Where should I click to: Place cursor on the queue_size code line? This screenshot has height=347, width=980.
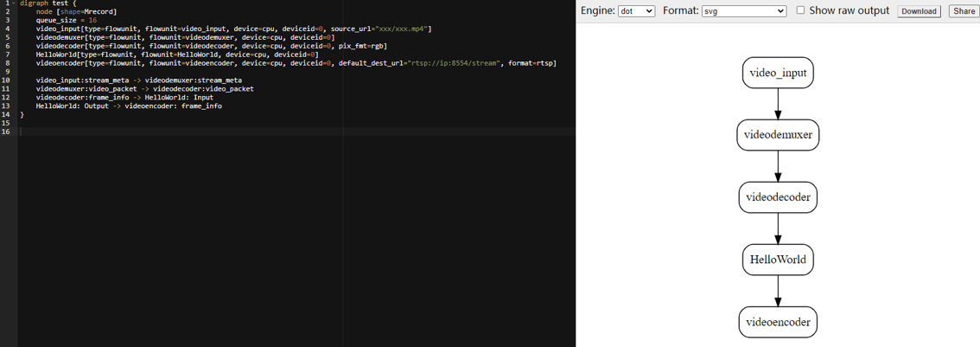coord(66,20)
